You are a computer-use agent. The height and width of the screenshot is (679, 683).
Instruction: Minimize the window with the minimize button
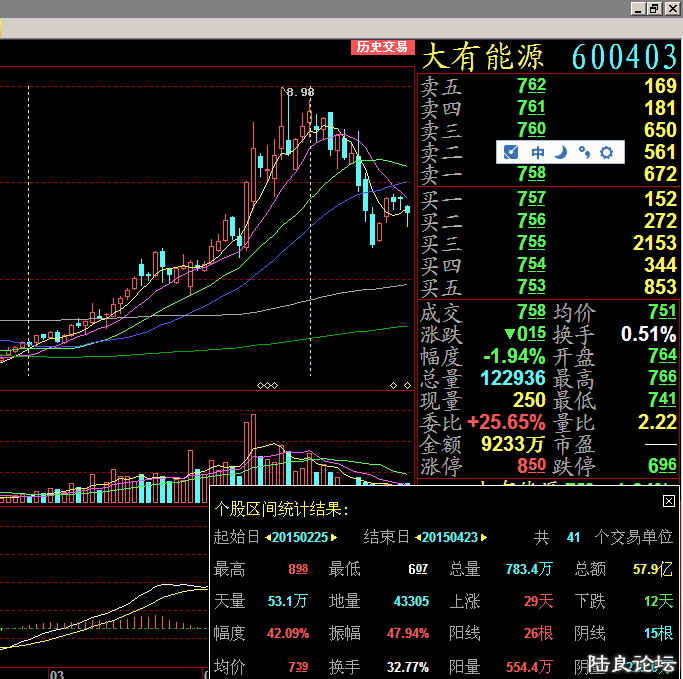pyautogui.click(x=637, y=8)
